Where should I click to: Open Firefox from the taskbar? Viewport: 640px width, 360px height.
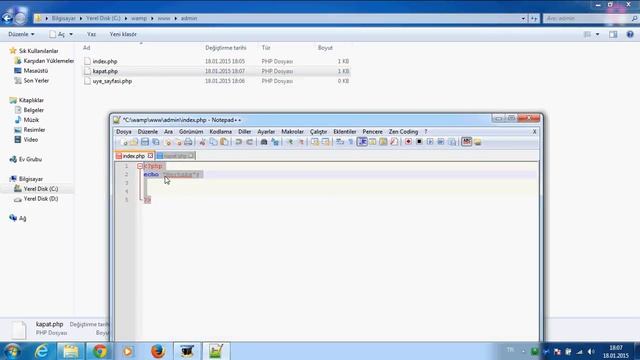click(158, 351)
